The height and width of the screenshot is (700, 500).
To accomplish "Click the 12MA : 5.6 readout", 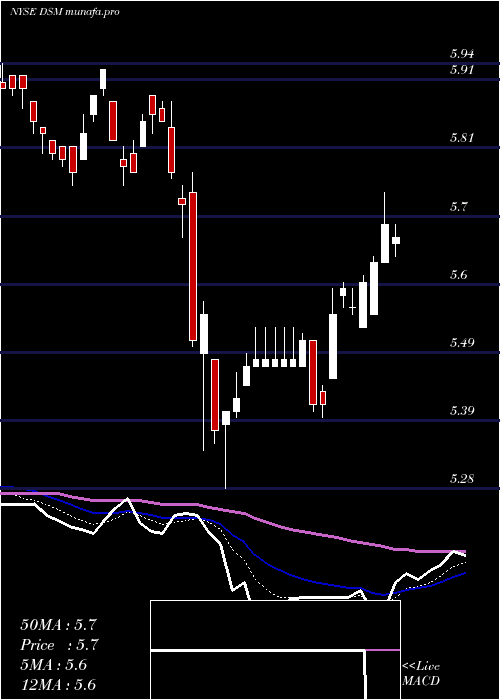I will [58, 685].
